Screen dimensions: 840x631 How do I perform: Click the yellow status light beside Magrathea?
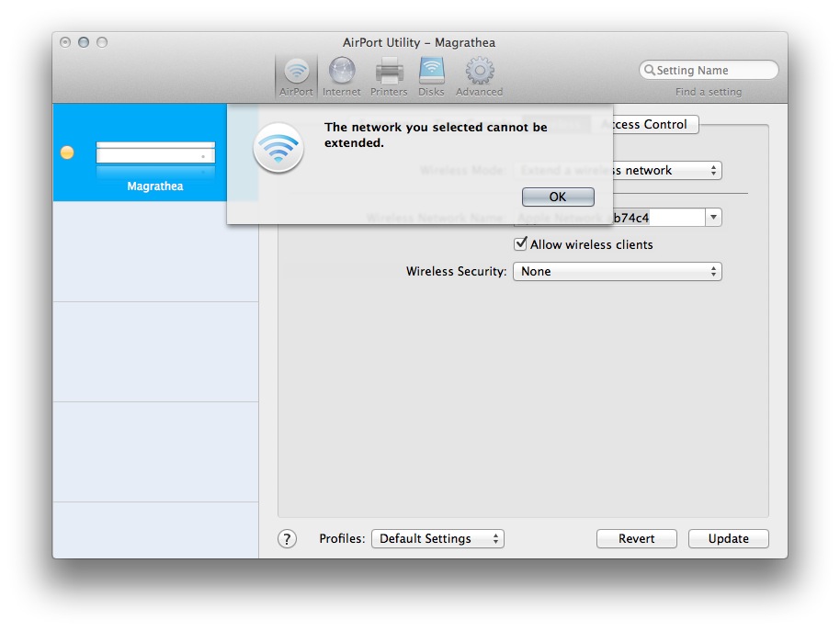66,153
